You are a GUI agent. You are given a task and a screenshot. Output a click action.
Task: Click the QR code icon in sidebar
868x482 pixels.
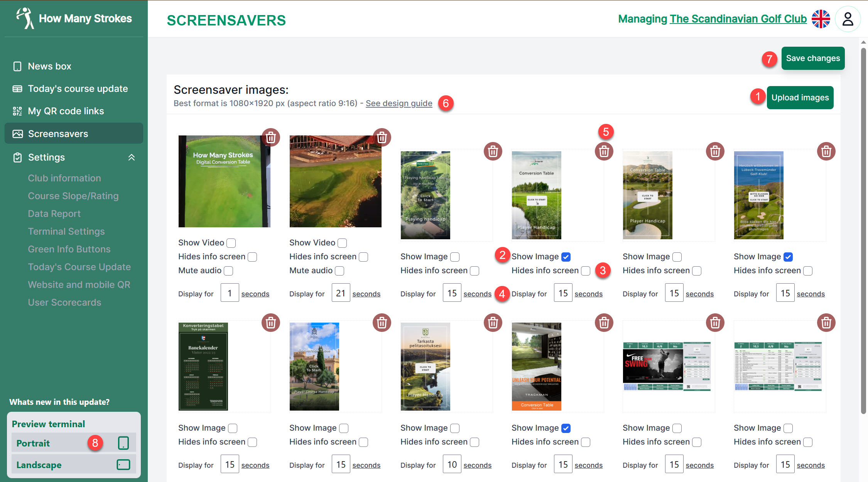click(17, 111)
